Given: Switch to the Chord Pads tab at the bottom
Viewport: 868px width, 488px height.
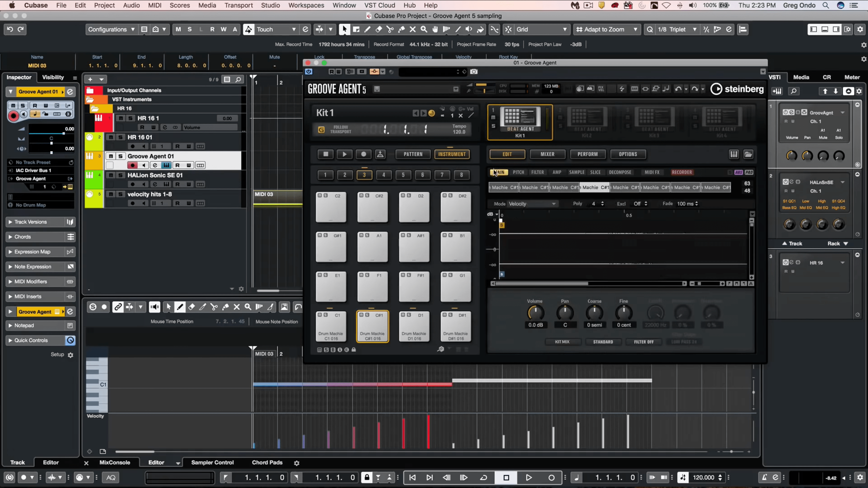Looking at the screenshot, I should coord(267,462).
